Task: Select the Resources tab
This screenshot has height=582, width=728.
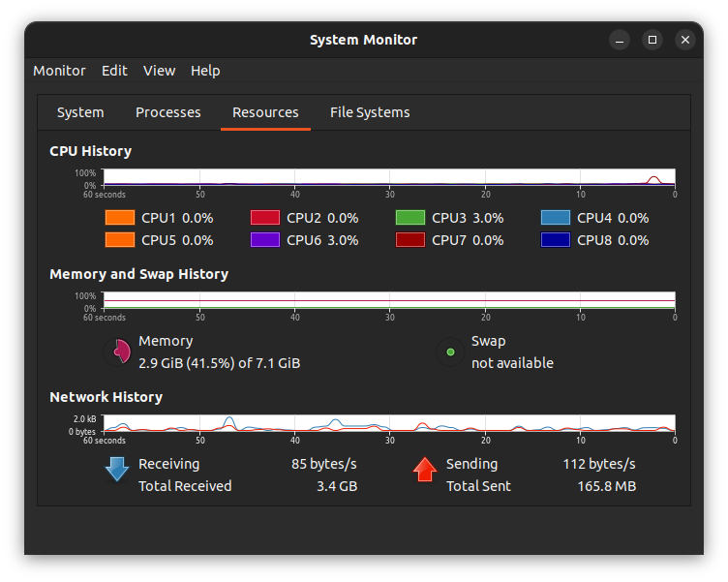Action: (x=265, y=112)
